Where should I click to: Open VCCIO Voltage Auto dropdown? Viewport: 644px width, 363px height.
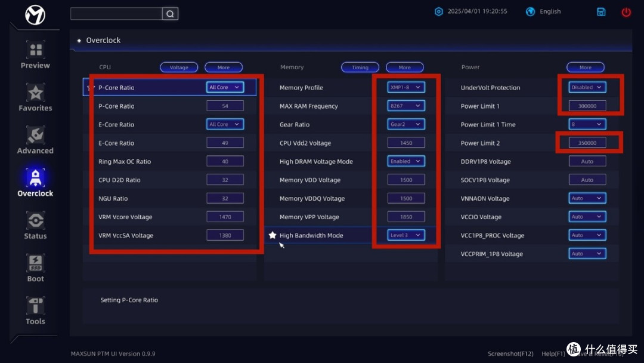[x=587, y=217]
